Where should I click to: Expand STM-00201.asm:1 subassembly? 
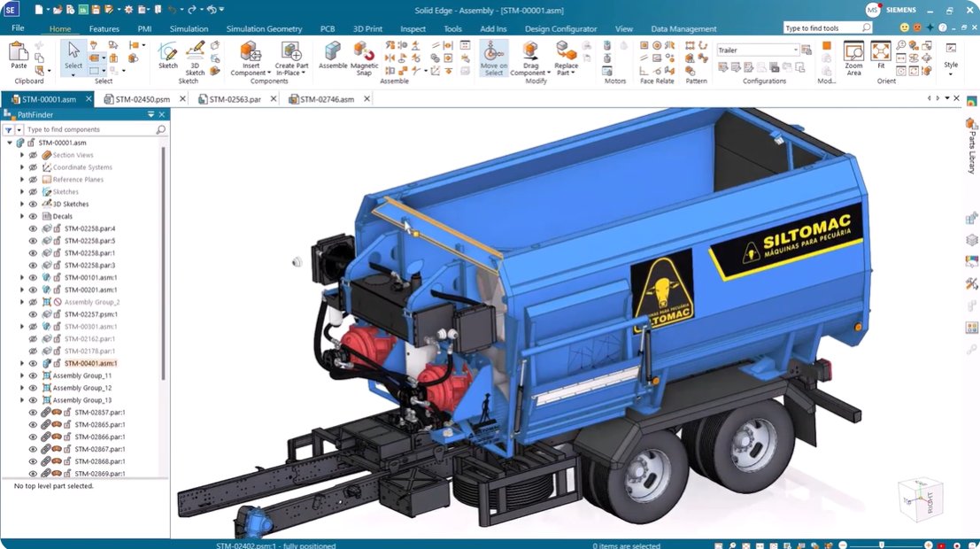pos(22,290)
